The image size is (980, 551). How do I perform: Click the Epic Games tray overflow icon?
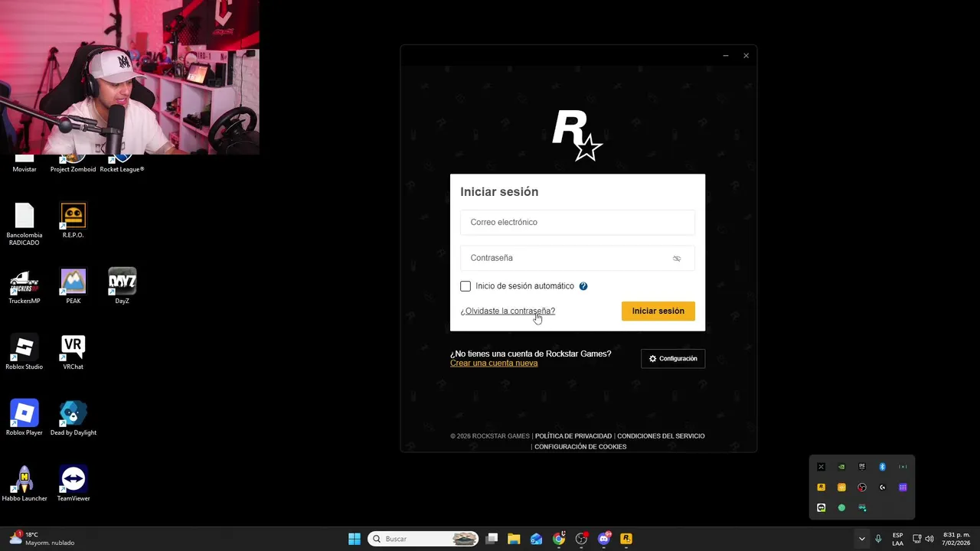tap(862, 467)
